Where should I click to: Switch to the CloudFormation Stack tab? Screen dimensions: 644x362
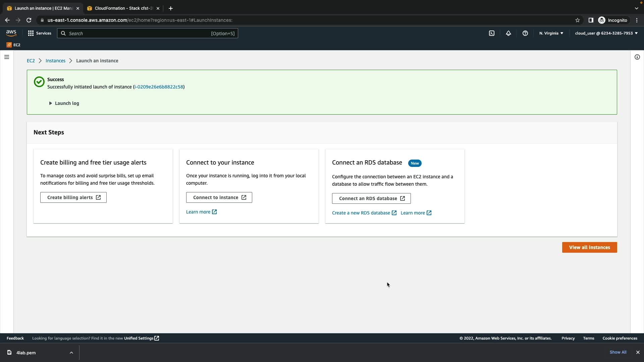point(123,8)
